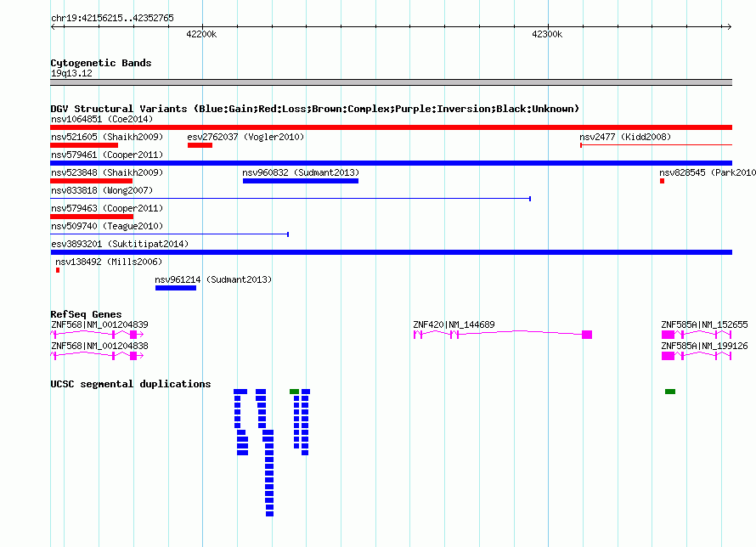
Task: Open ZNF568|NM_001204838 gene label
Action: pyautogui.click(x=99, y=346)
